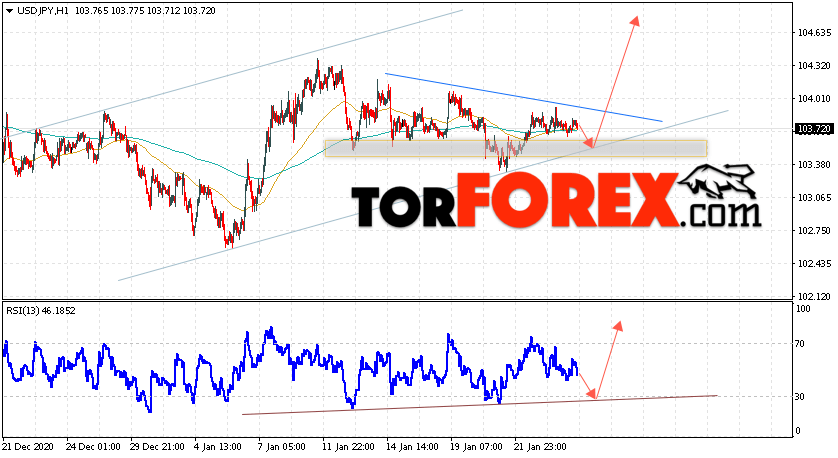Select the 14 Jan 14:00 time label
Viewport: 838px width, 458px height.
click(412, 447)
